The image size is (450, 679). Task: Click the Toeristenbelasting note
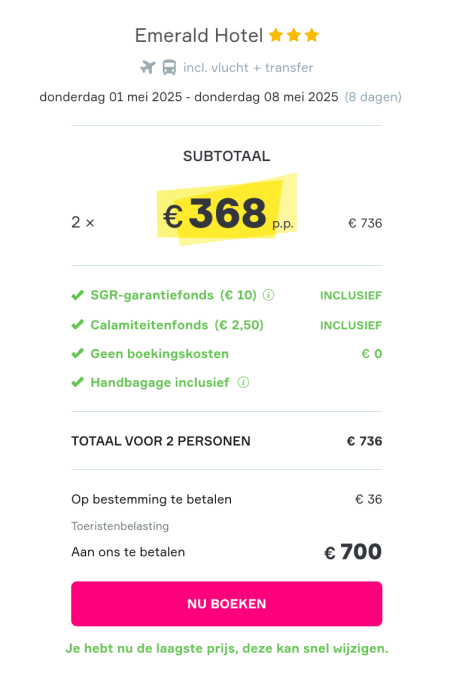click(x=120, y=526)
